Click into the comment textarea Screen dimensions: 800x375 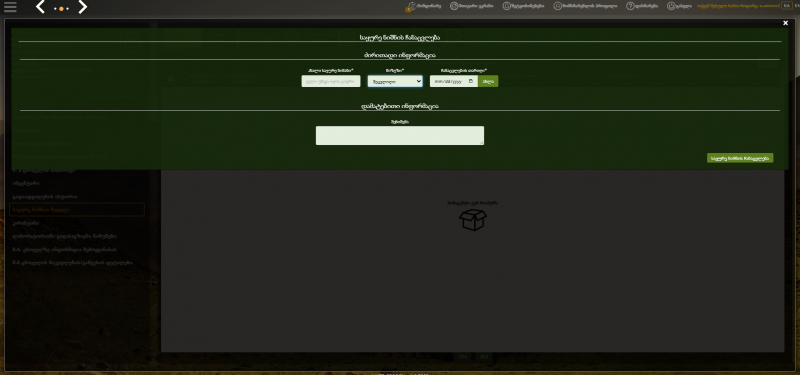click(x=399, y=136)
